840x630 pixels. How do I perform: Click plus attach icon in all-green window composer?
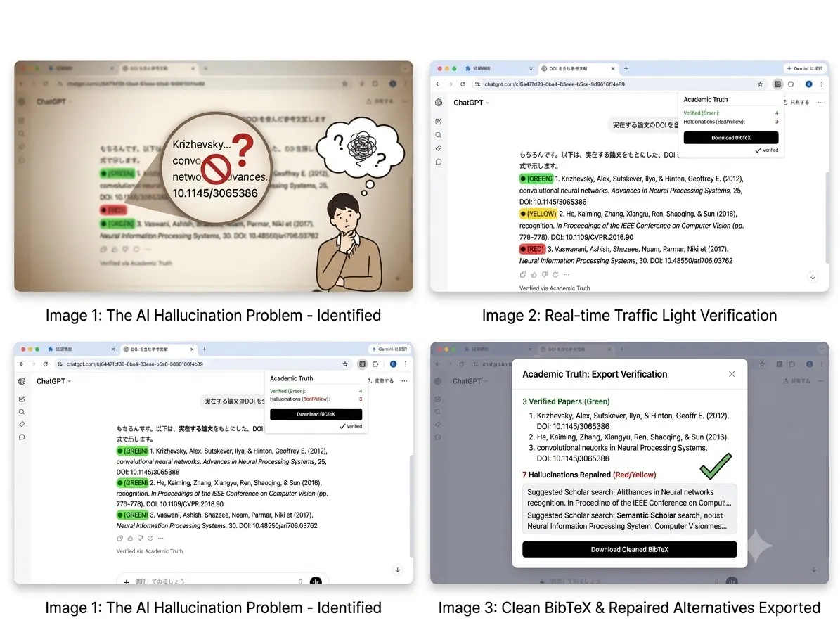127,581
